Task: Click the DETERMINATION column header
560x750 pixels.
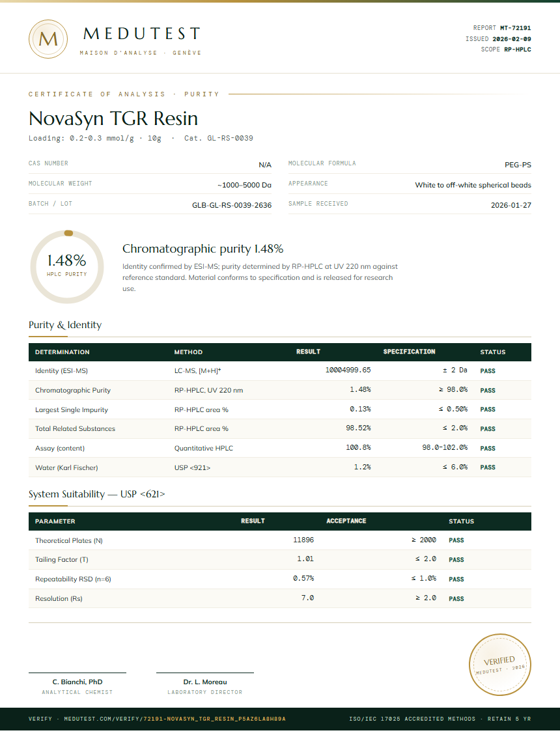Action: tap(62, 352)
